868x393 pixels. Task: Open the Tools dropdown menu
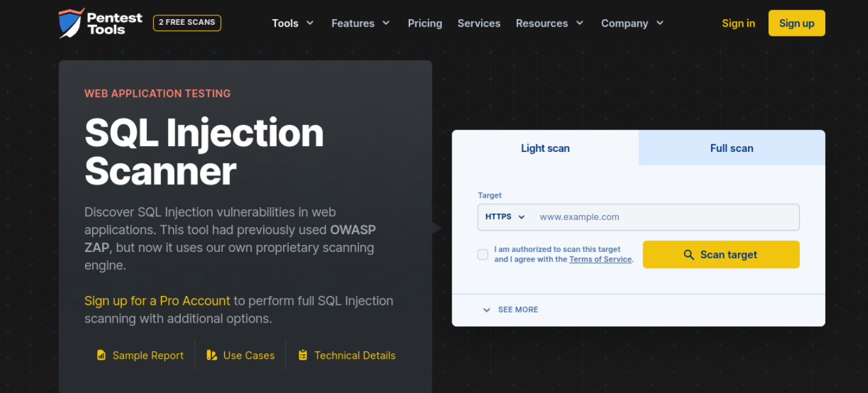coord(293,23)
